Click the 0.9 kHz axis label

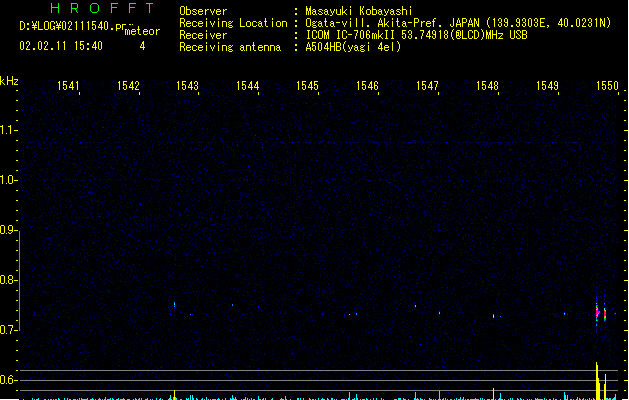coord(8,230)
